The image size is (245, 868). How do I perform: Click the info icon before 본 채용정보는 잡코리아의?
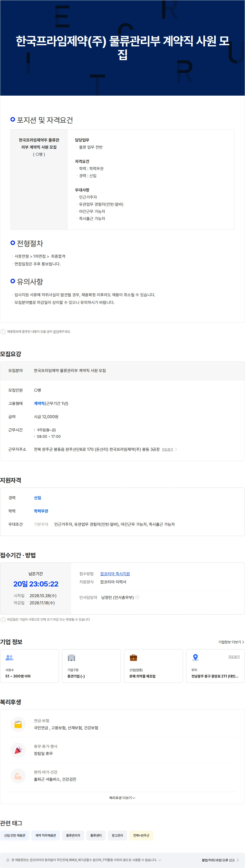click(8, 860)
